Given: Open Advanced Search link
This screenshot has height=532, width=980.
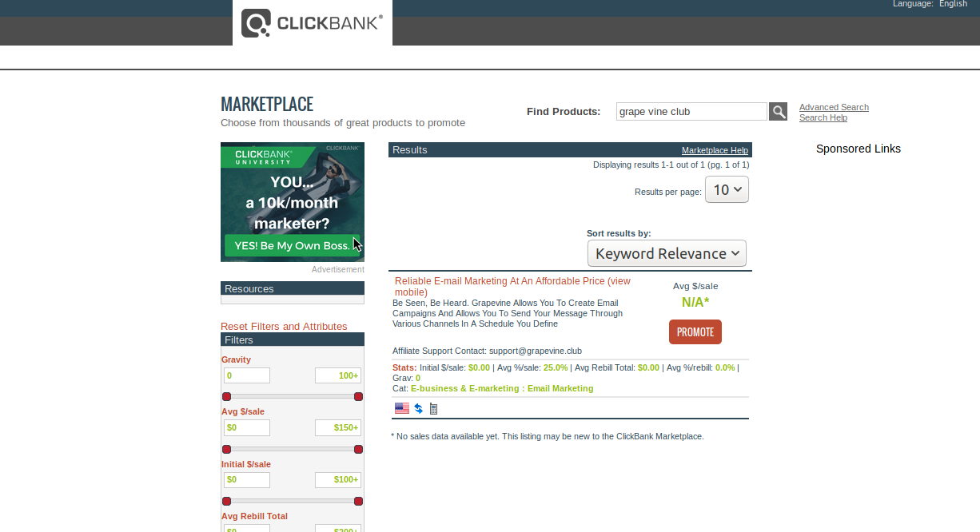Looking at the screenshot, I should click(834, 107).
